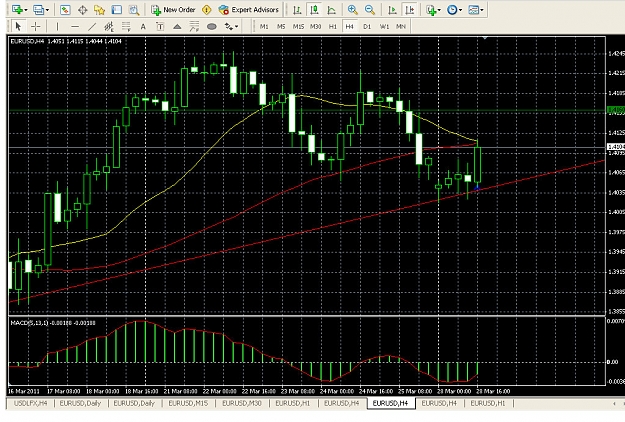Set timeframe to M1
The width and height of the screenshot is (625, 422).
point(264,27)
